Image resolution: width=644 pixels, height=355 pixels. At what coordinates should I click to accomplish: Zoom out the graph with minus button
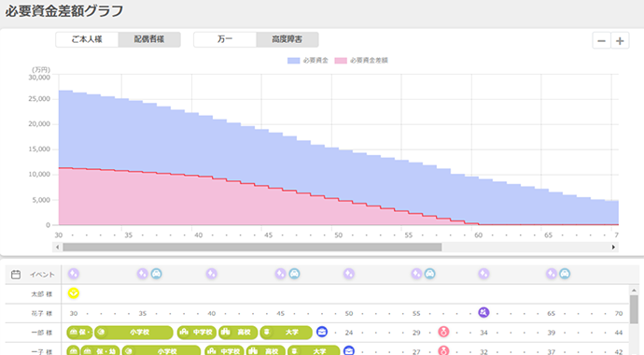click(x=601, y=41)
